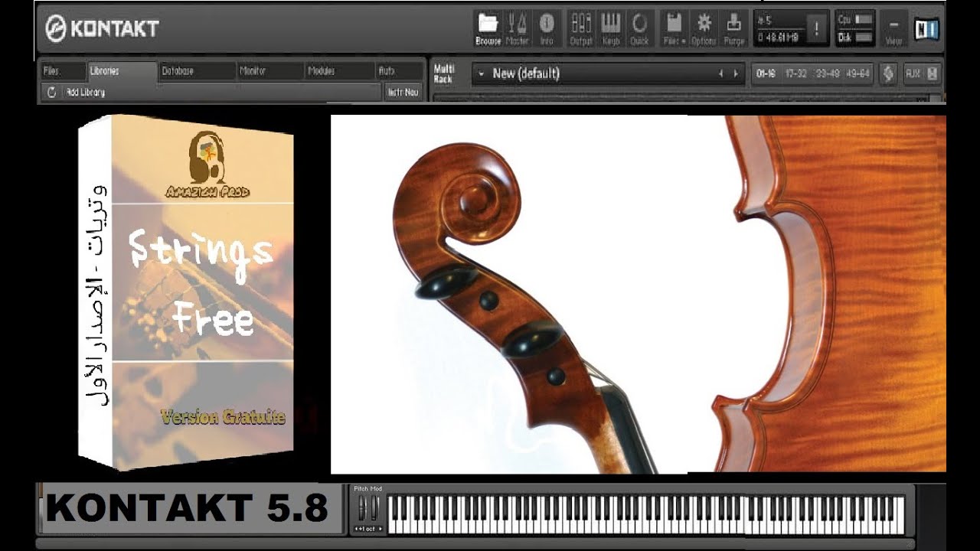Open the Database tab
The width and height of the screenshot is (980, 551).
pyautogui.click(x=197, y=71)
